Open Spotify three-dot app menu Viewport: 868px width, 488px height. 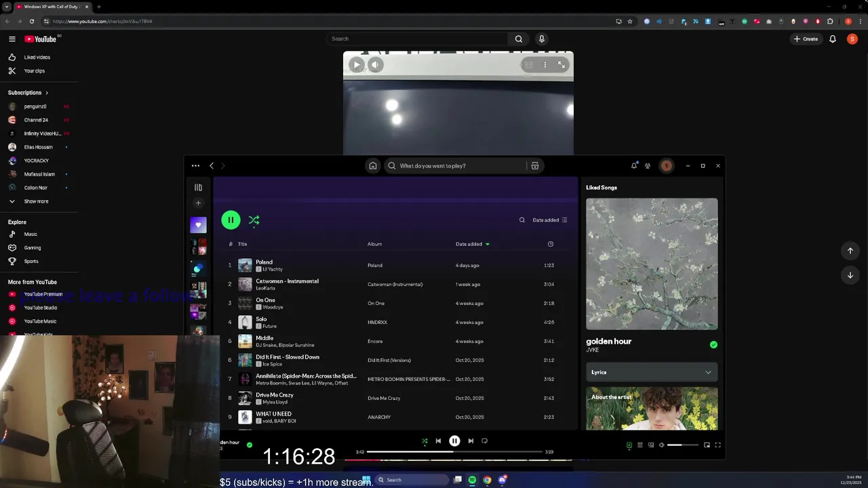[195, 165]
